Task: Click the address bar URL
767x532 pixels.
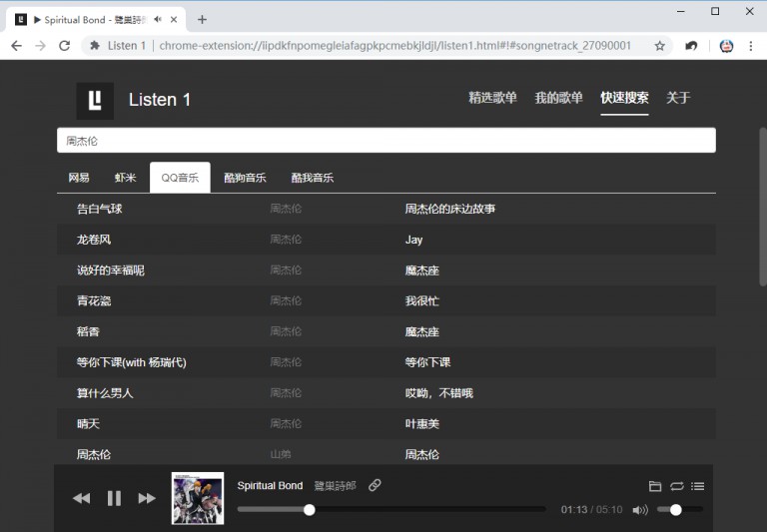Action: (395, 46)
